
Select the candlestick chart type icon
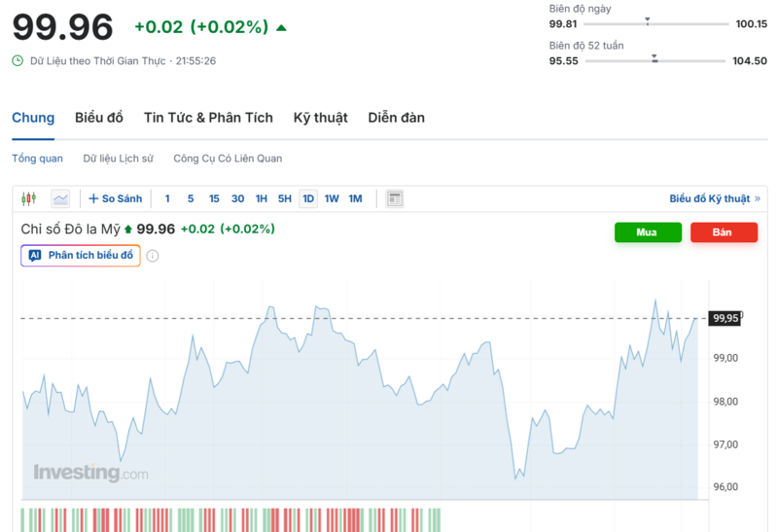[28, 198]
